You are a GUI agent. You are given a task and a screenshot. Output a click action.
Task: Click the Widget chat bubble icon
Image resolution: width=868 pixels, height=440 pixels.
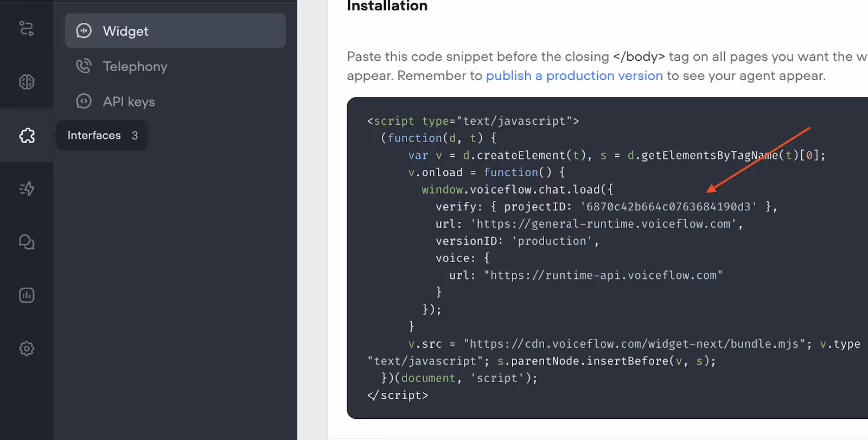pyautogui.click(x=84, y=31)
